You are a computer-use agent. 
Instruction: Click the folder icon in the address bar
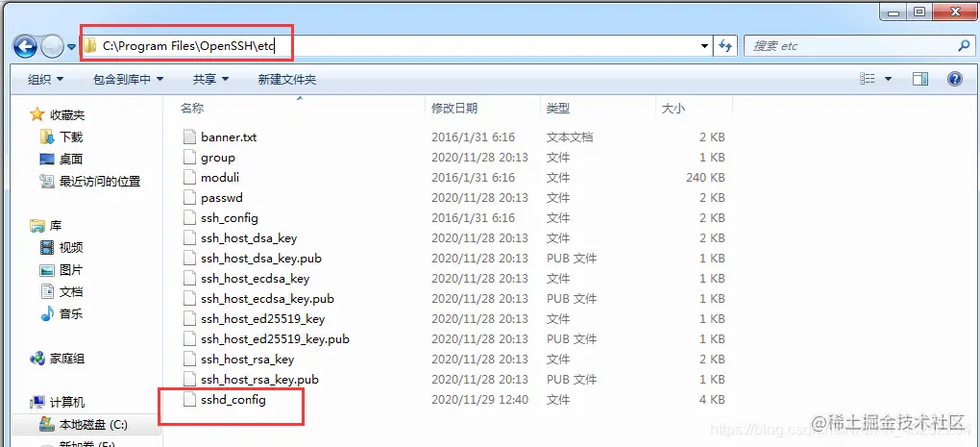90,45
